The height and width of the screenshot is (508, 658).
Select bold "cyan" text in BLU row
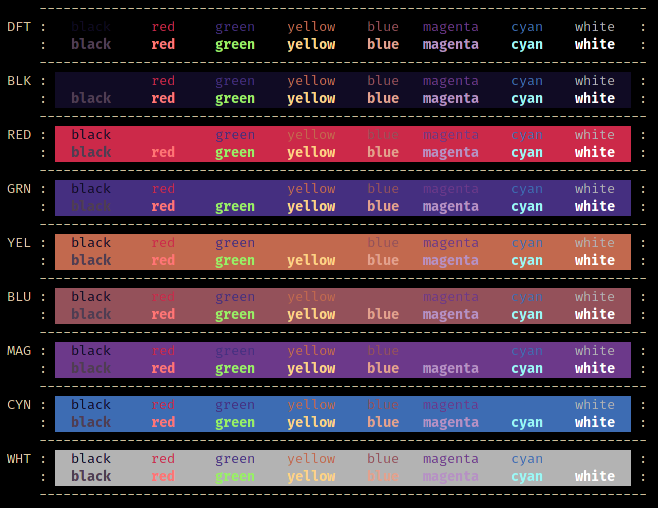tap(527, 315)
